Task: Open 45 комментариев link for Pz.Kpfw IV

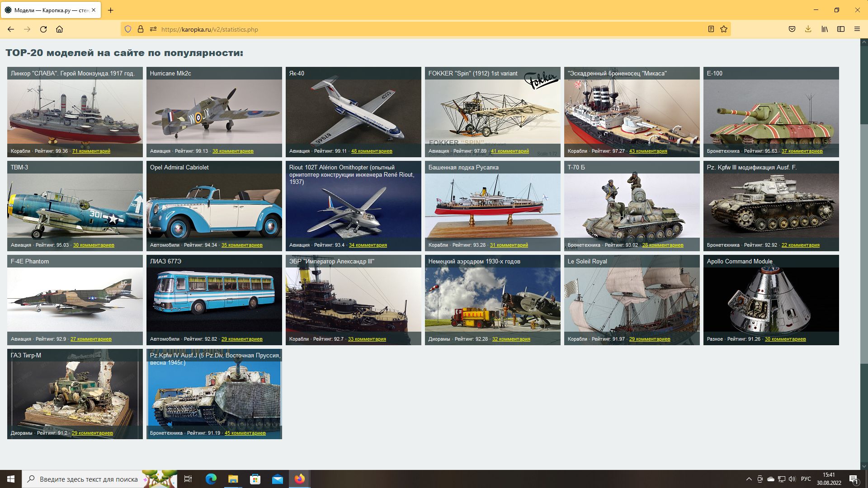Action: 245,433
